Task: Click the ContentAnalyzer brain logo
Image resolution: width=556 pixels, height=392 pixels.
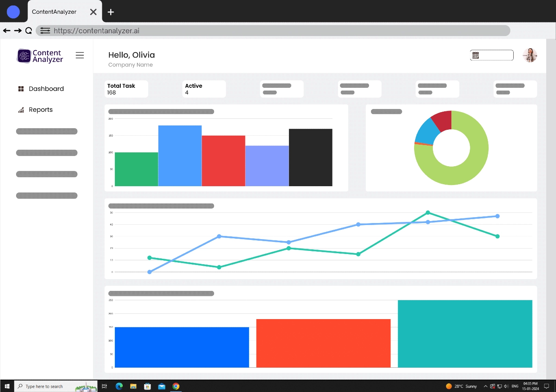Action: point(24,56)
